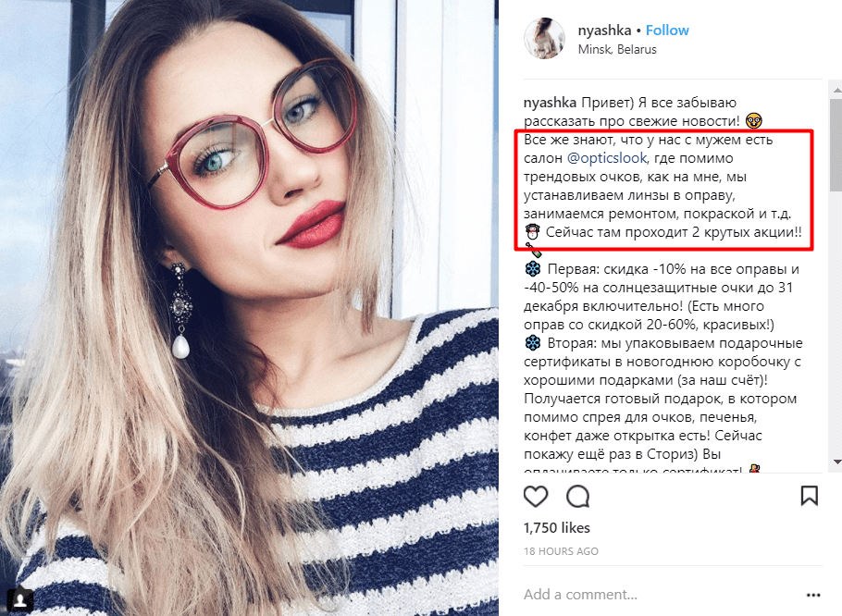
Task: Open the @opticslook mention link
Action: coord(607,158)
